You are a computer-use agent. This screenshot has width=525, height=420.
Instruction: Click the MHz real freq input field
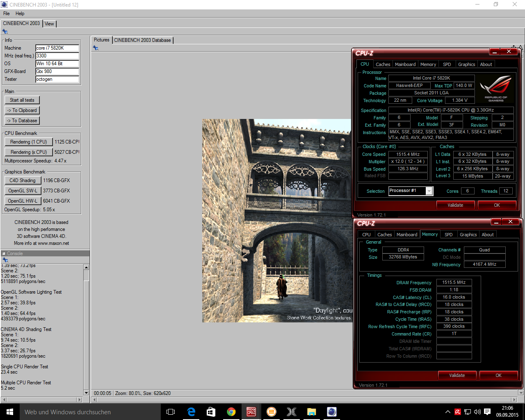[57, 56]
